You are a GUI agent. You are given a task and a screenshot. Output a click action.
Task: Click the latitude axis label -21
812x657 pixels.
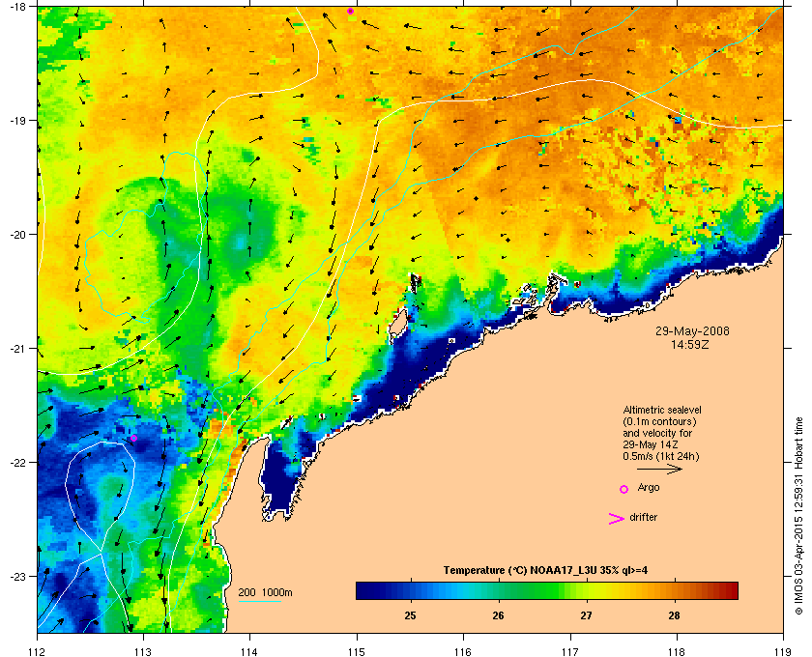tap(16, 349)
